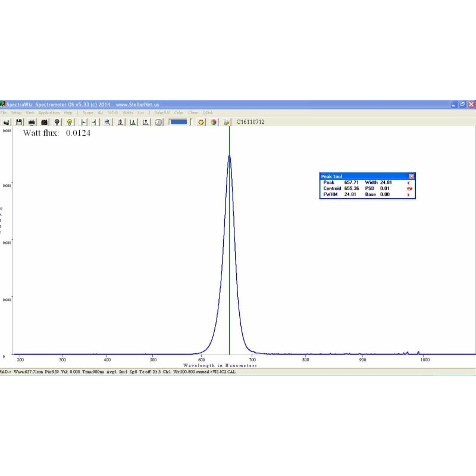This screenshot has height=476, width=476.
Task: Open the Setup menu
Action: pyautogui.click(x=16, y=112)
